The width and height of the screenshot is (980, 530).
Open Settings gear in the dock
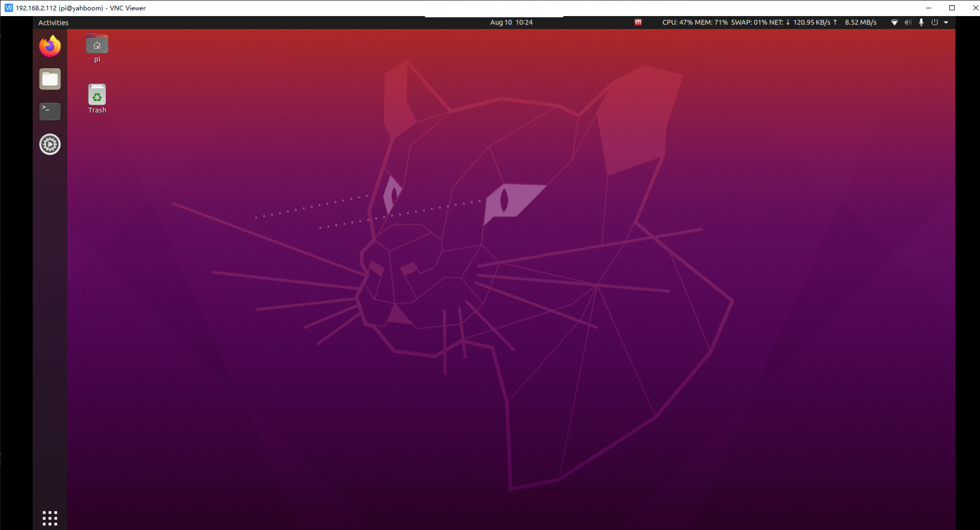click(x=50, y=145)
